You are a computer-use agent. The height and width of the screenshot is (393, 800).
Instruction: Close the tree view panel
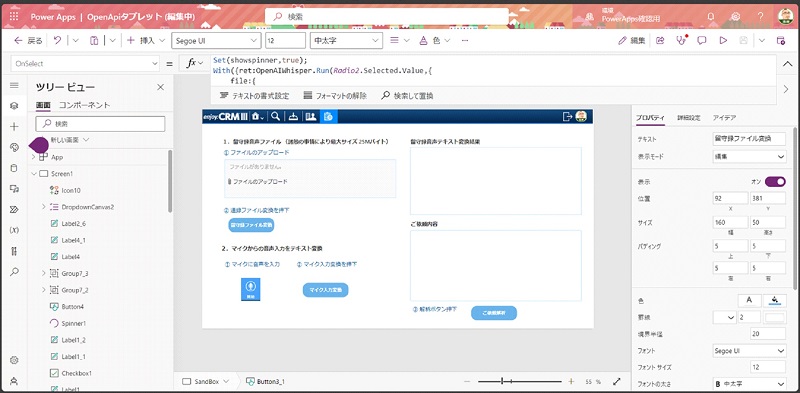[x=160, y=87]
